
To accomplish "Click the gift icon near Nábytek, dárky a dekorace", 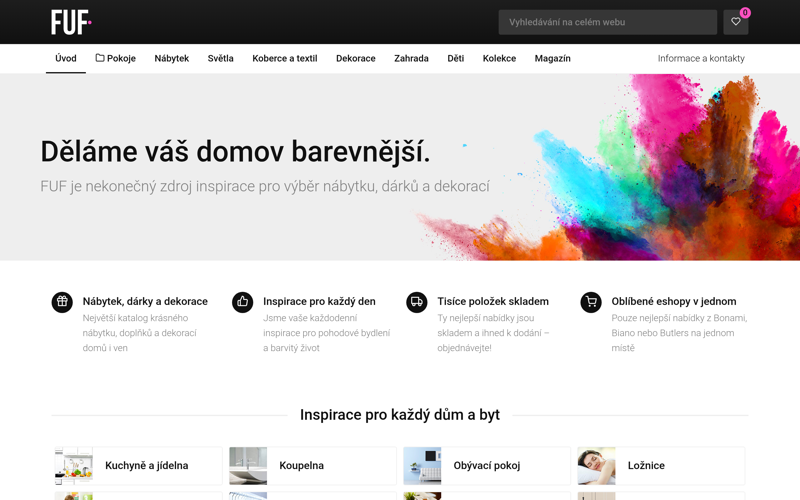I will (62, 302).
